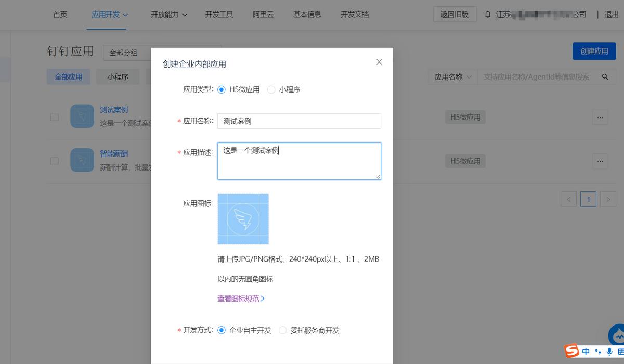Image resolution: width=624 pixels, height=364 pixels.
Task: Select the 小程序 radio option
Action: 271,89
